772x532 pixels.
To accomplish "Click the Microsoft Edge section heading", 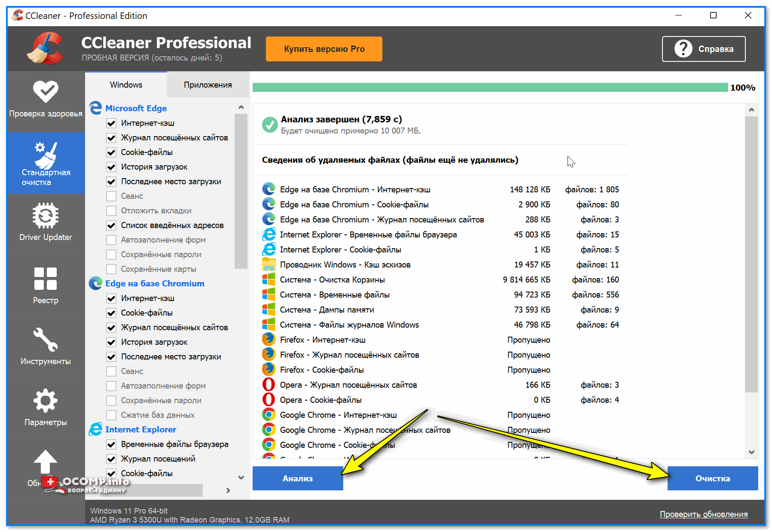I will click(x=136, y=108).
